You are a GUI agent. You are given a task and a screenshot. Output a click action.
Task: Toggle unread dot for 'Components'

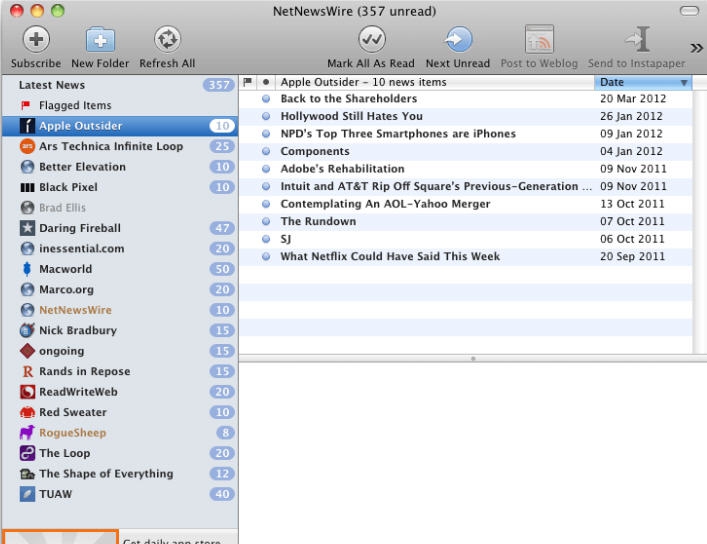click(x=266, y=152)
